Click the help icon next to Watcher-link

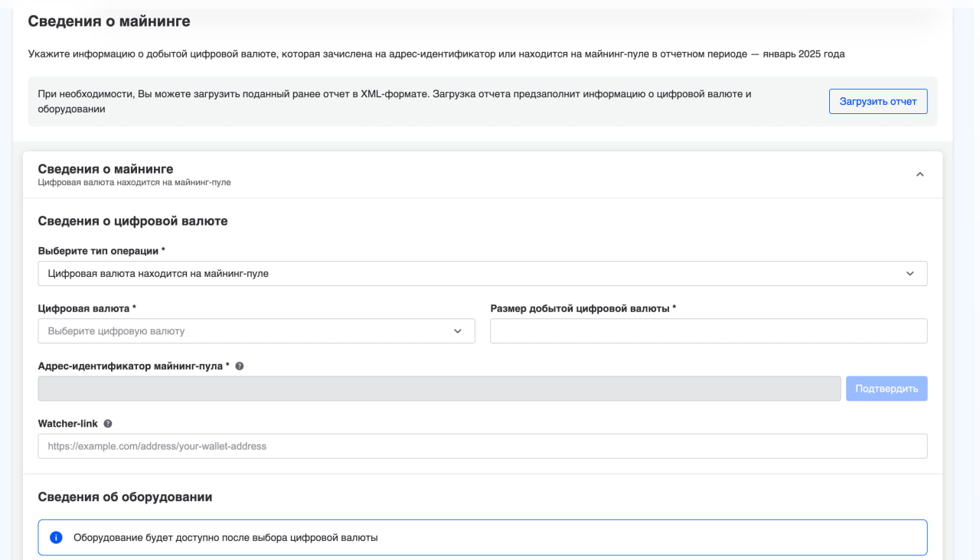[108, 424]
